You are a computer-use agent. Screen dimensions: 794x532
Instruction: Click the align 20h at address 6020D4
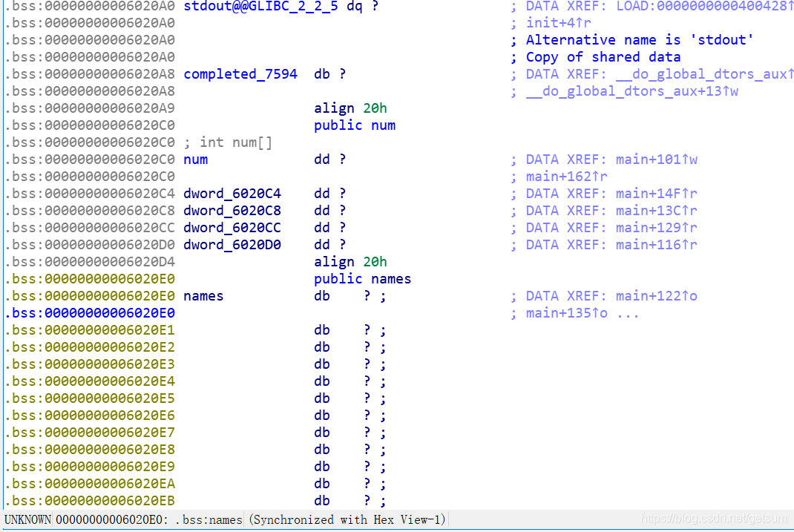350,262
